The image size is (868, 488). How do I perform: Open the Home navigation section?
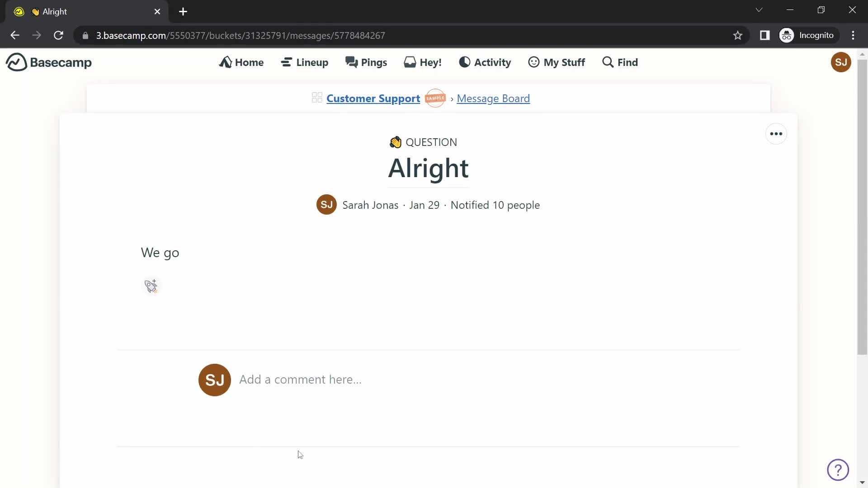[241, 62]
